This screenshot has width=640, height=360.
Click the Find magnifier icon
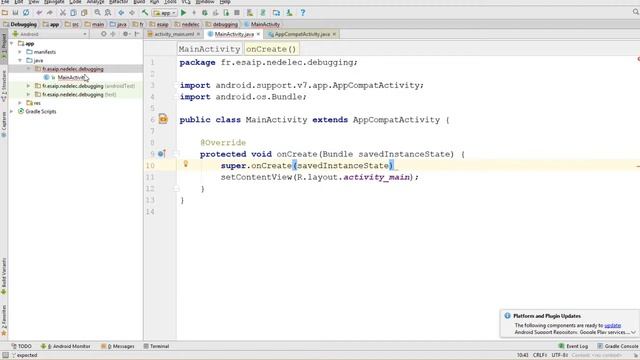click(x=98, y=13)
